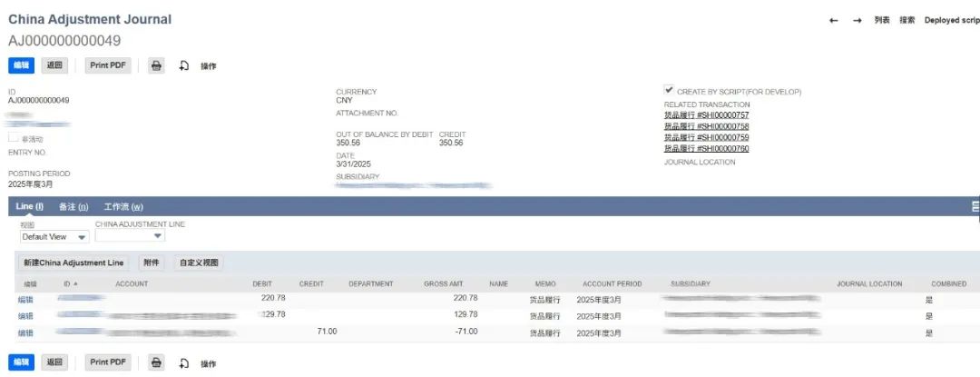Open related transaction 货品履行 #SHI00000758
This screenshot has height=377, width=980.
coord(706,126)
